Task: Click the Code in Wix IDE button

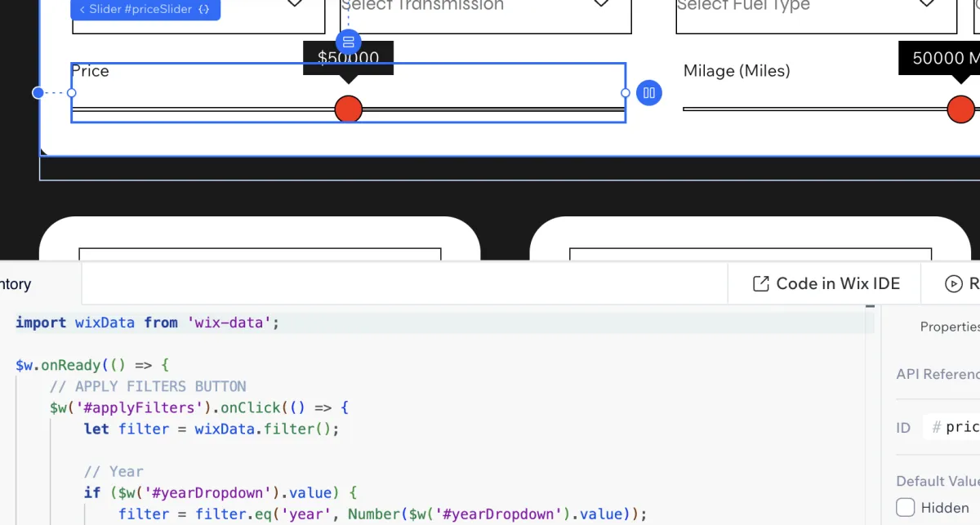Action: tap(825, 283)
